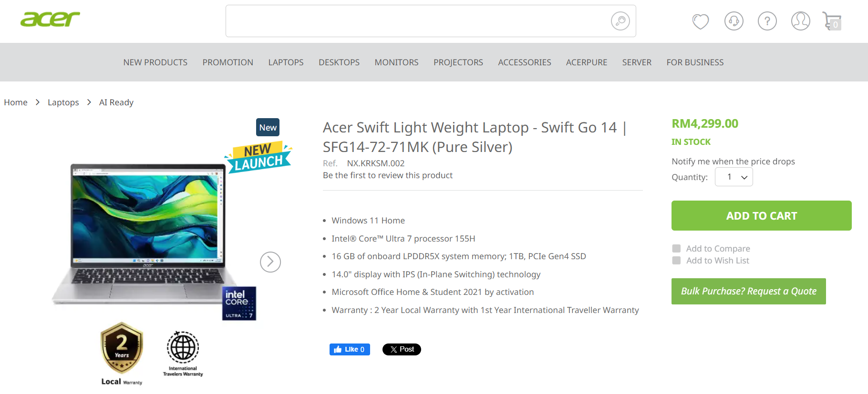Click the X Post share button

point(402,349)
